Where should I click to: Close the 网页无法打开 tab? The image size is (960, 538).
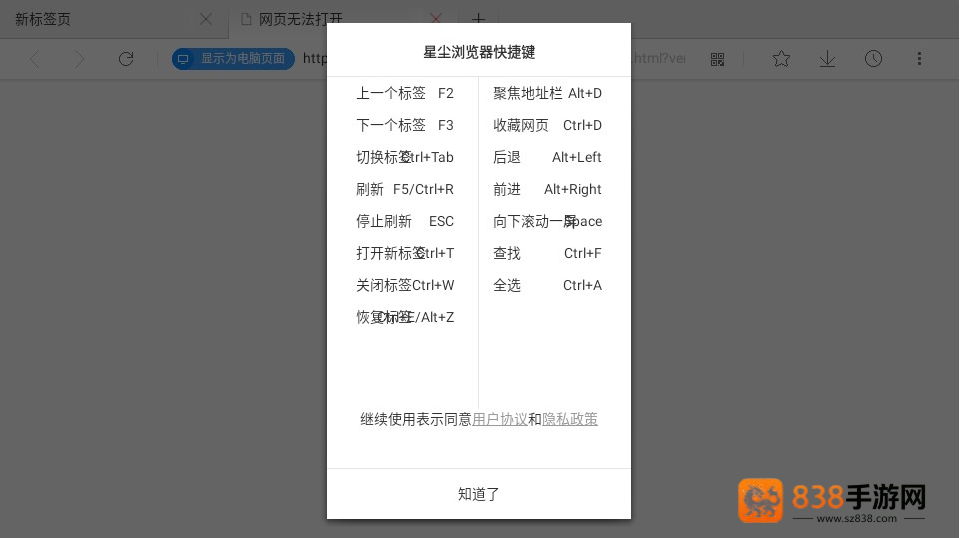[x=436, y=18]
